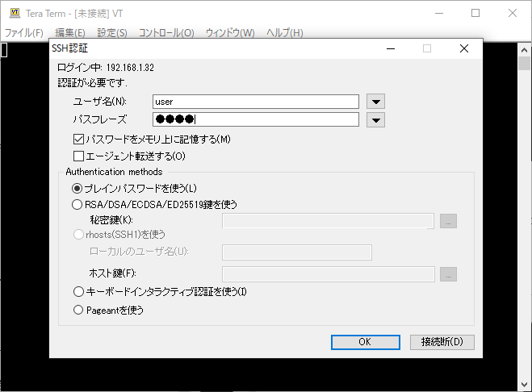532x392 pixels.
Task: Click the パスフレーズ password field
Action: [256, 119]
